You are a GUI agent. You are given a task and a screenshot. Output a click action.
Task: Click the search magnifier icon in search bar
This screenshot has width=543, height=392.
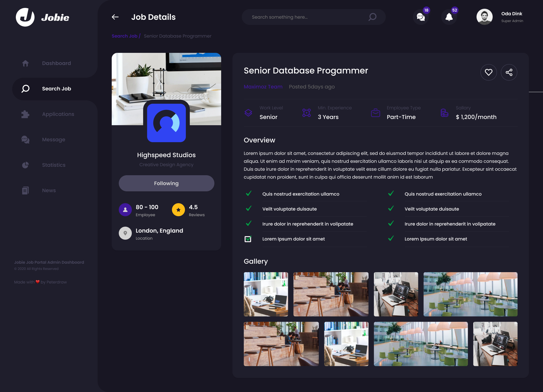372,17
